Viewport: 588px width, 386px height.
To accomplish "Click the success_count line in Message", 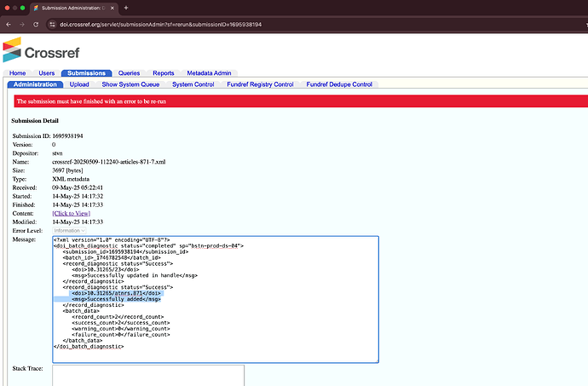I will coord(121,323).
